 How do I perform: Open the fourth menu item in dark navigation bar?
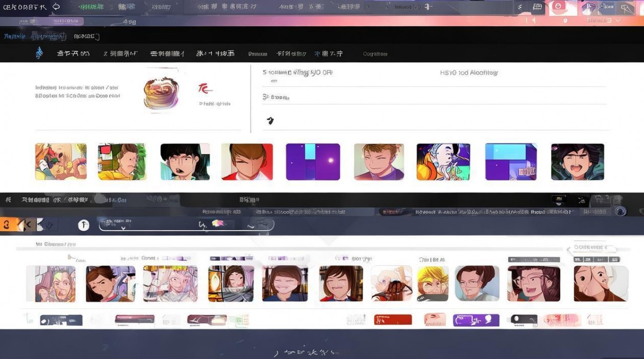(215, 54)
